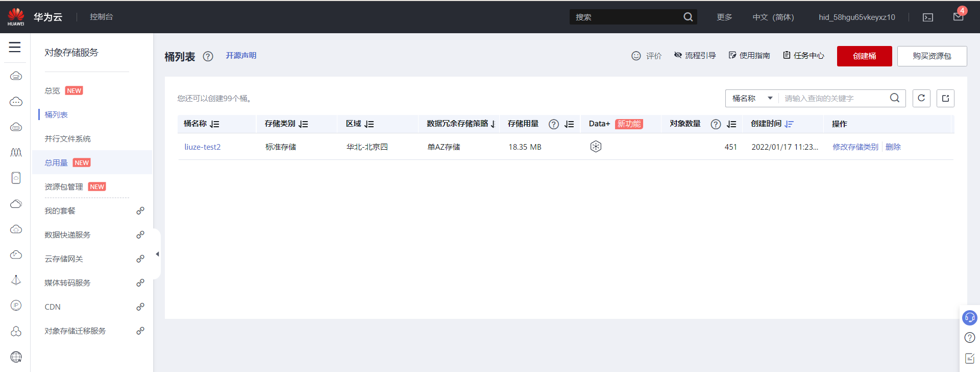Select 桶列表 in sidebar
The image size is (980, 372).
[56, 114]
